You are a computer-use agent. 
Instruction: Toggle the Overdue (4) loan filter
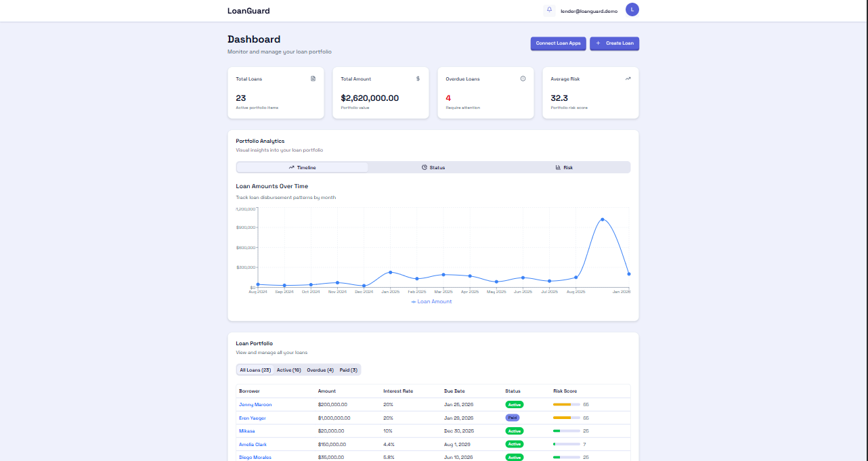click(320, 370)
